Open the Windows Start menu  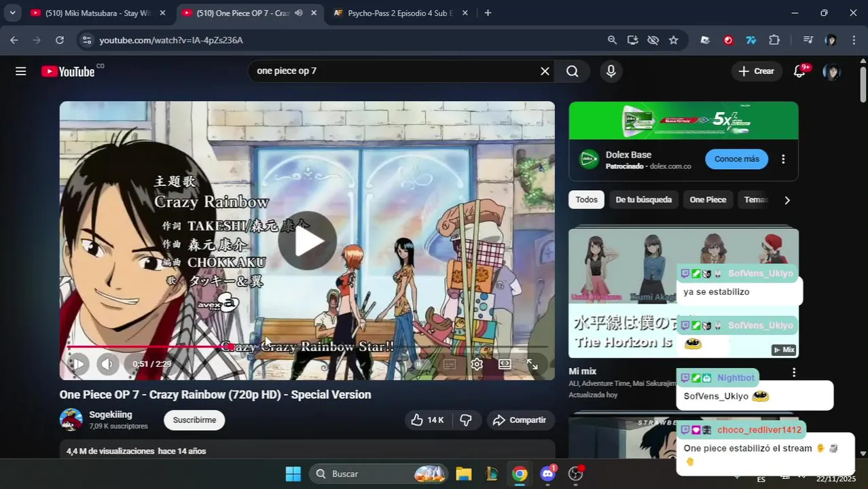point(293,474)
